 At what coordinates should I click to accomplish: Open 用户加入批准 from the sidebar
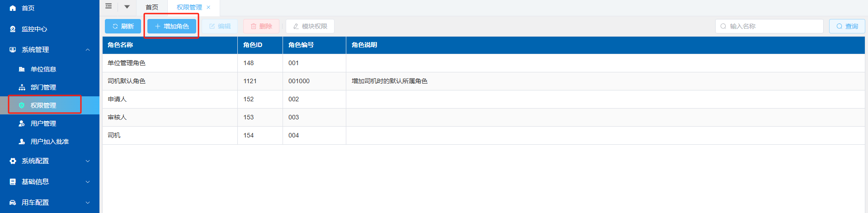[49, 142]
